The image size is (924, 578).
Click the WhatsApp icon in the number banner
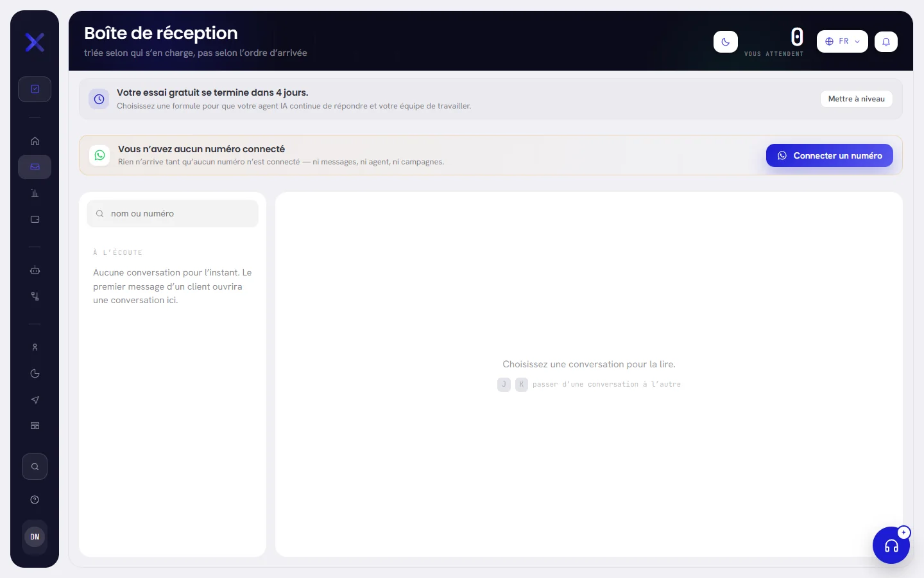[x=100, y=155]
